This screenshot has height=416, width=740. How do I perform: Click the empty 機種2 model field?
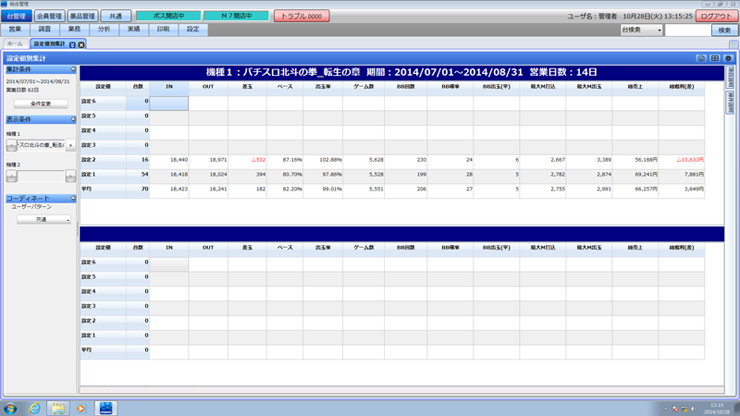click(x=41, y=176)
